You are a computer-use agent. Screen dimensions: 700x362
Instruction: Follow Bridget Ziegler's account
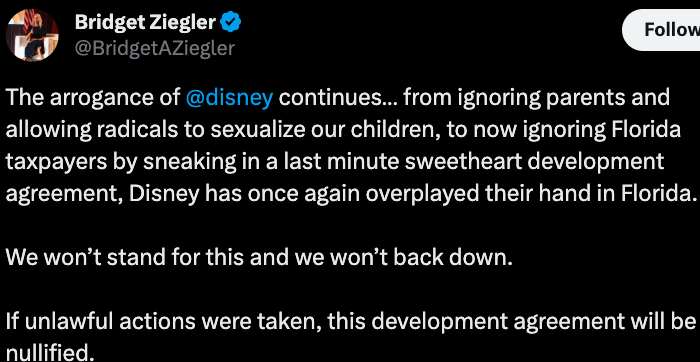click(x=661, y=30)
